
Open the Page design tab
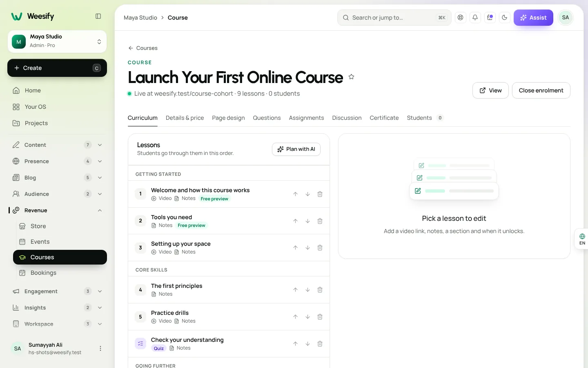(228, 118)
